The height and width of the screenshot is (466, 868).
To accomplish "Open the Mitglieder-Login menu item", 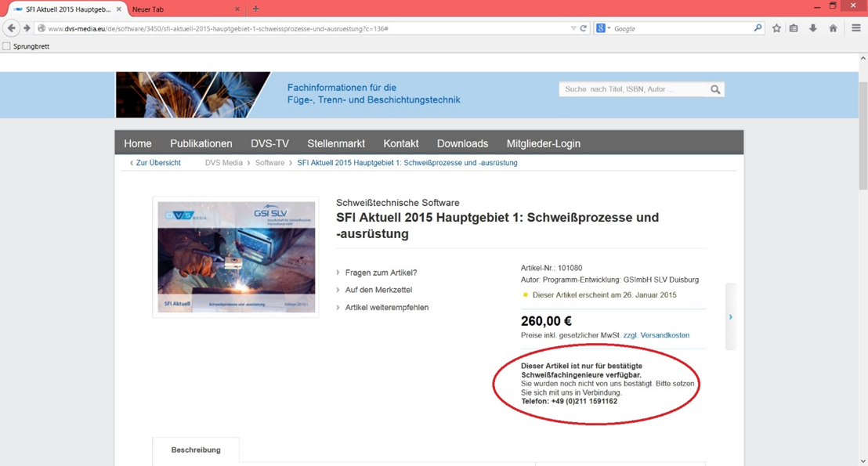I will [543, 143].
